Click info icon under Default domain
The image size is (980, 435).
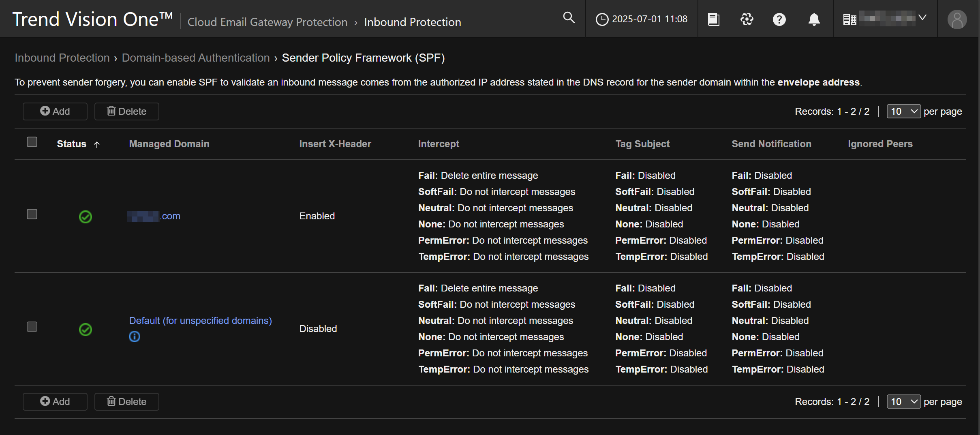(x=135, y=336)
